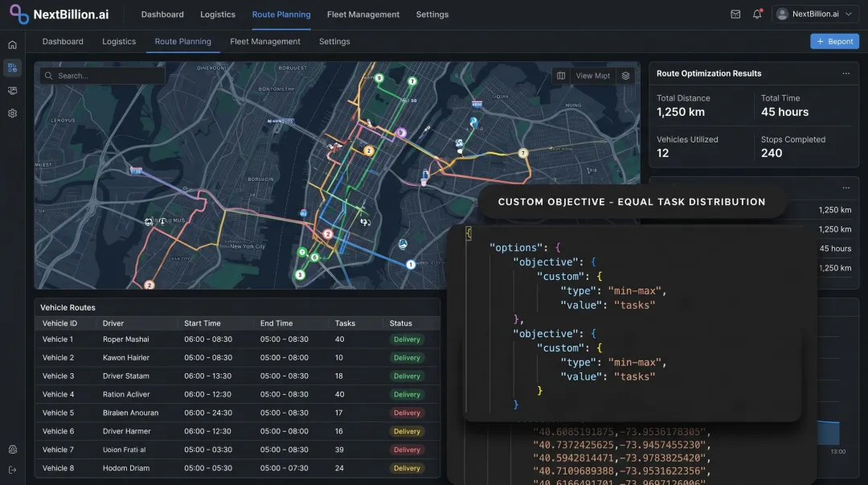Image resolution: width=868 pixels, height=485 pixels.
Task: Select driver Hodom Driam
Action: tap(125, 468)
